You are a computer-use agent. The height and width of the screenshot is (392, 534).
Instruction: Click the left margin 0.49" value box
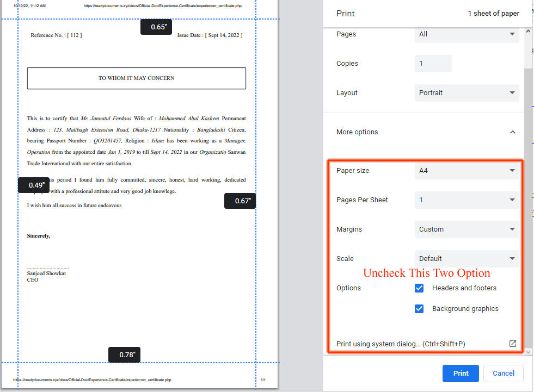[34, 185]
